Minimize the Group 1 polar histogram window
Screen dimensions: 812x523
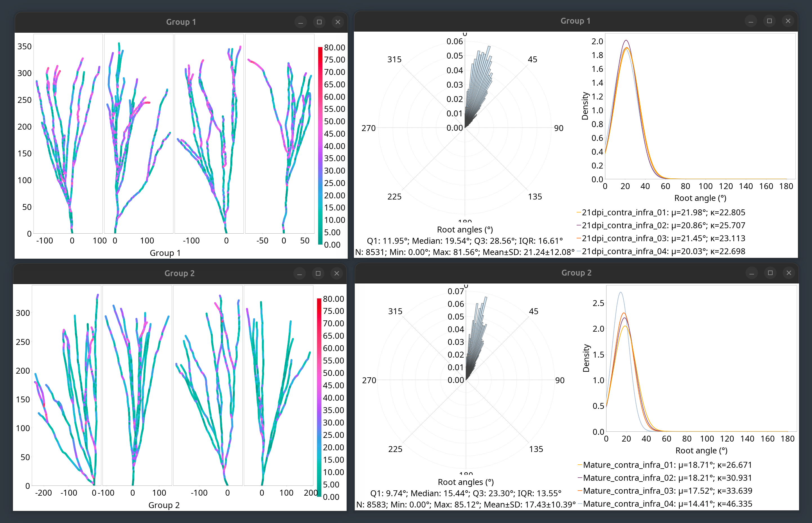click(751, 21)
